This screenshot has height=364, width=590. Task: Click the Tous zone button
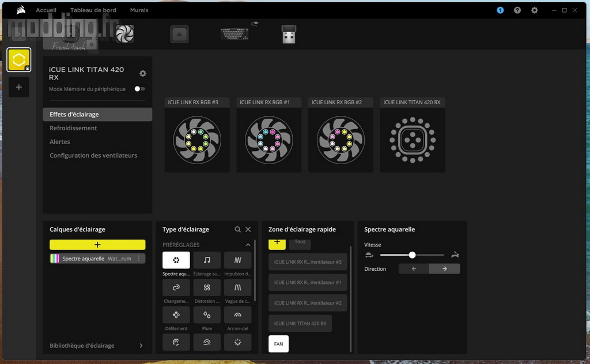tap(300, 244)
